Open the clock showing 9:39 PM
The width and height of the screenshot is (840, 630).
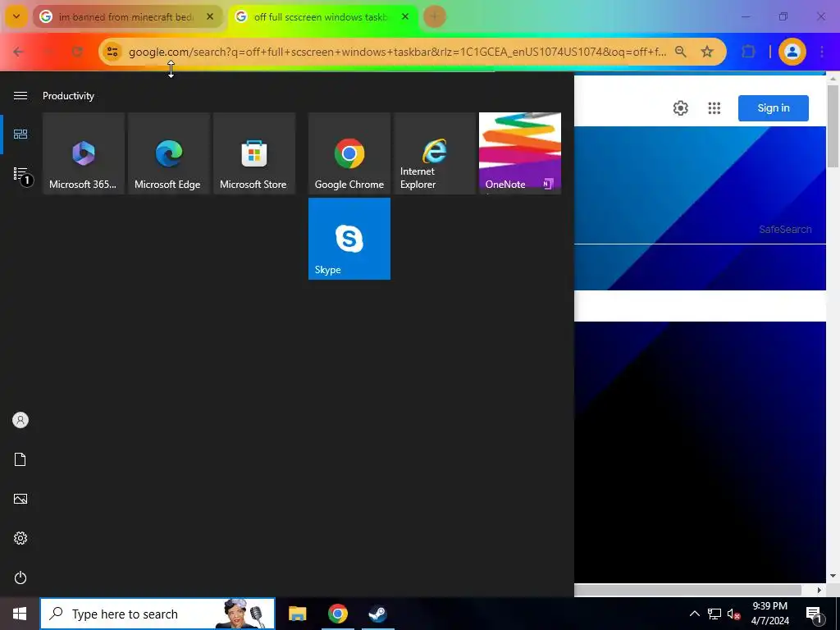pyautogui.click(x=769, y=614)
